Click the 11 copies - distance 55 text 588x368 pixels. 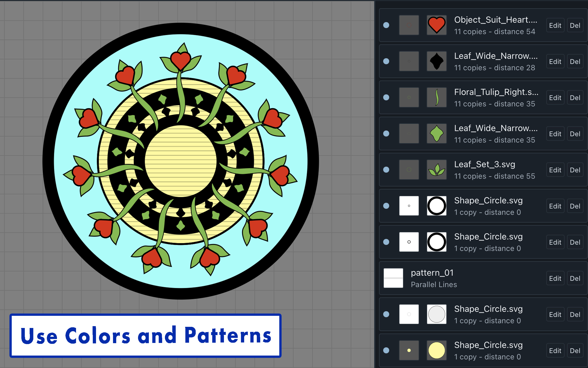(x=495, y=176)
